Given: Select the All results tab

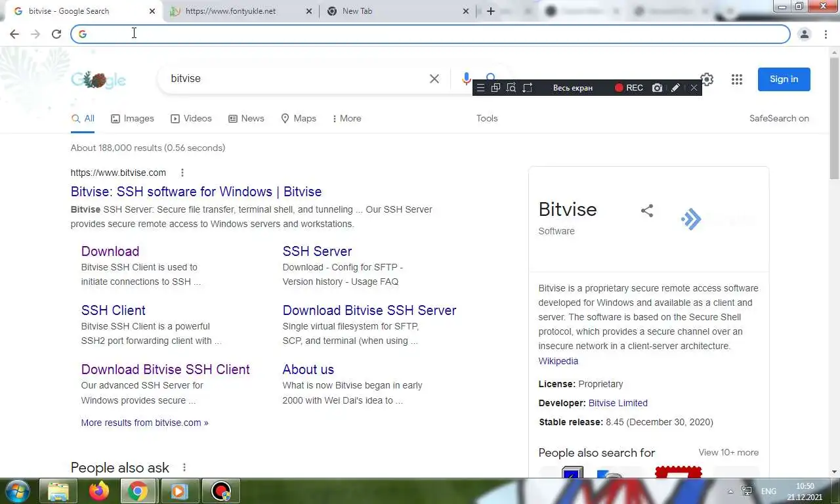Looking at the screenshot, I should pyautogui.click(x=83, y=119).
